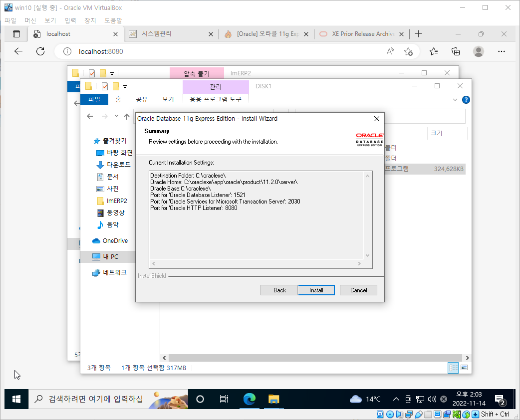Select OneDrive in navigation pane
This screenshot has width=520, height=420.
click(x=110, y=240)
